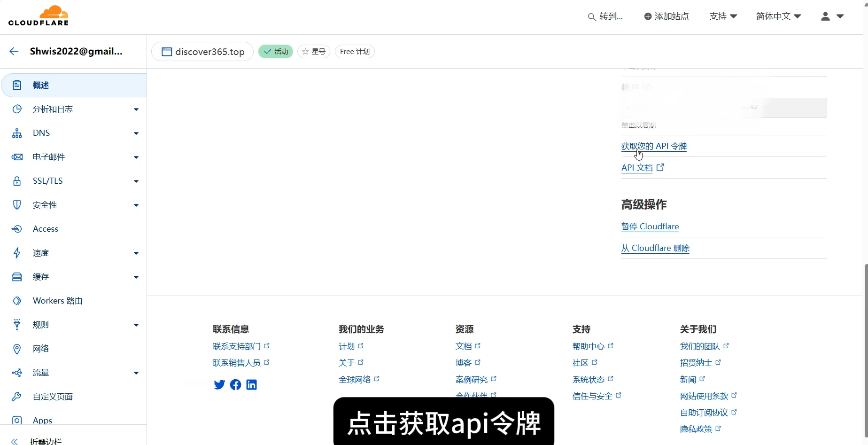Open the search magnifier "转到..."
Image resolution: width=868 pixels, height=445 pixels.
pyautogui.click(x=605, y=16)
